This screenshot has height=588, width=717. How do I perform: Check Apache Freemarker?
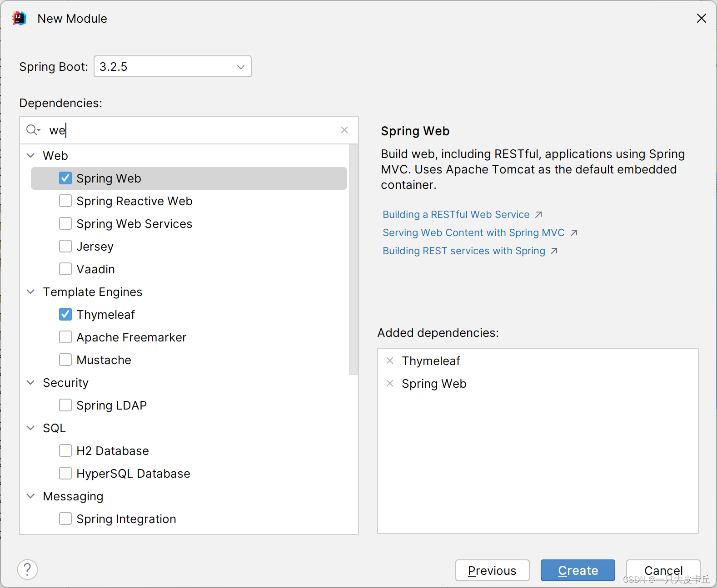[65, 337]
